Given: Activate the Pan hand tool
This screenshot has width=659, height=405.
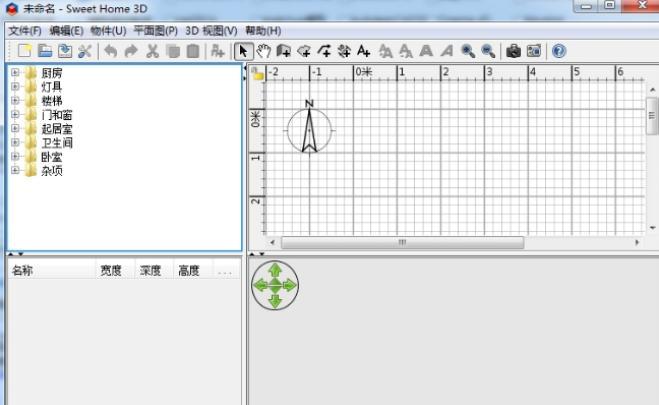Looking at the screenshot, I should click(x=264, y=51).
